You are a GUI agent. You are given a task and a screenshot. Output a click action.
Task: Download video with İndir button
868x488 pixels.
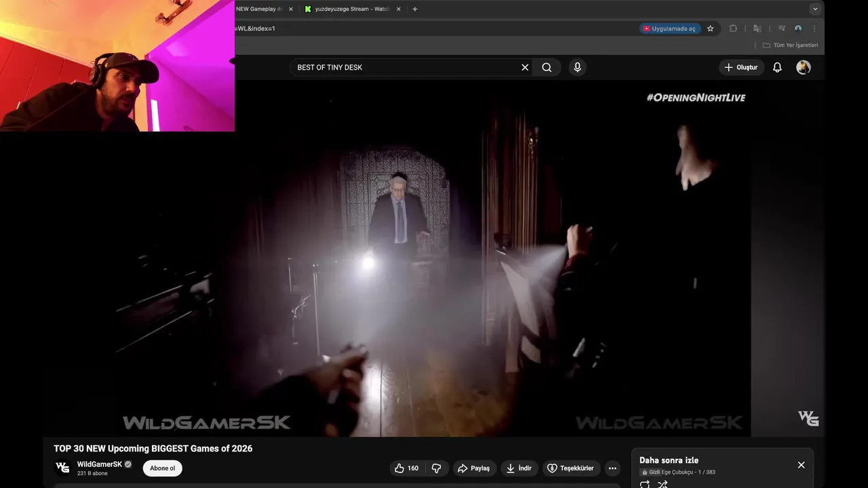pyautogui.click(x=519, y=468)
